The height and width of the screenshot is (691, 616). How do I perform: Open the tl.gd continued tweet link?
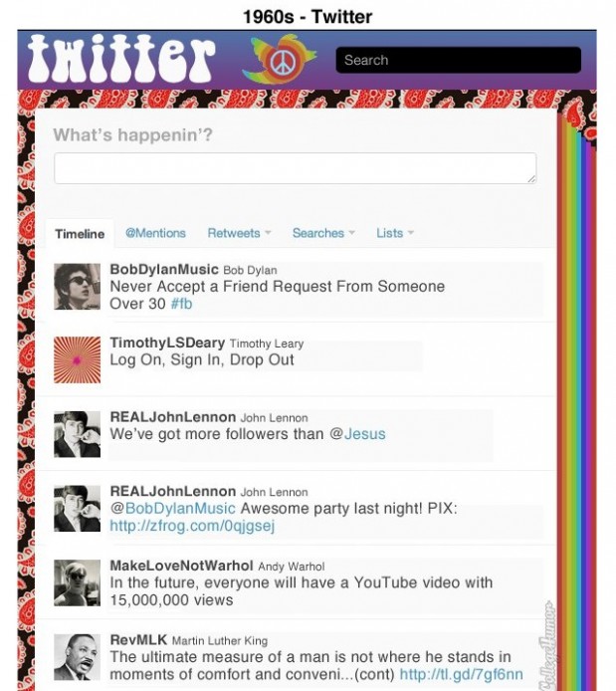(462, 674)
